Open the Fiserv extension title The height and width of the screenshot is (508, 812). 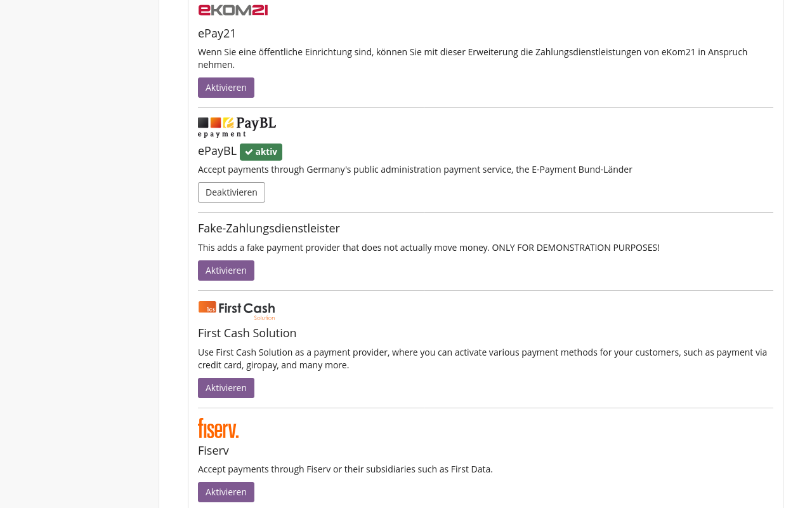213,450
